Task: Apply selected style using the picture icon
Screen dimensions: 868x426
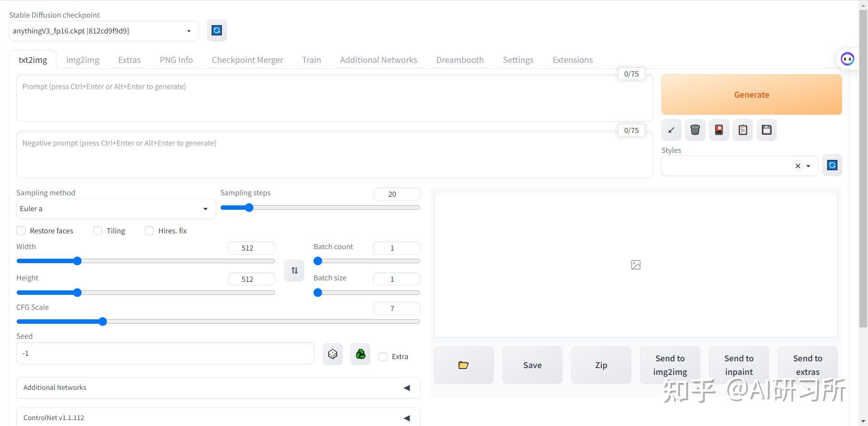Action: pyautogui.click(x=718, y=130)
